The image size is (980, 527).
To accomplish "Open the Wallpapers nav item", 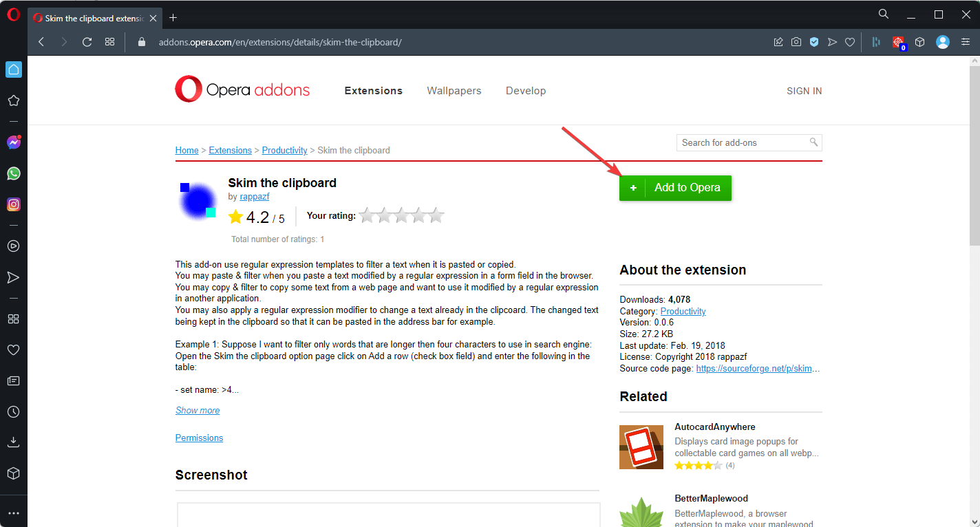I will point(454,91).
